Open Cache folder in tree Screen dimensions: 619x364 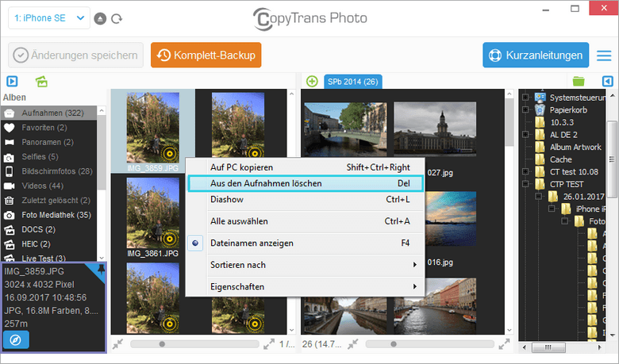tap(560, 159)
